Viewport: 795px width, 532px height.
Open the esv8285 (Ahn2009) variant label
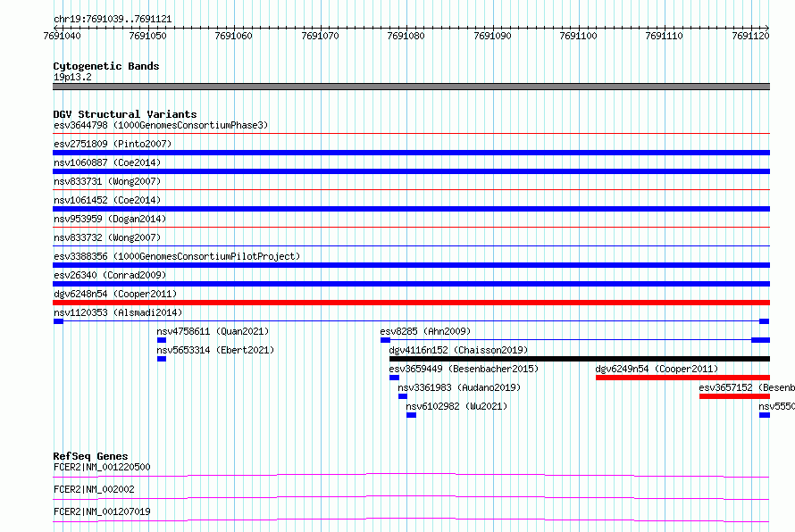coord(425,331)
